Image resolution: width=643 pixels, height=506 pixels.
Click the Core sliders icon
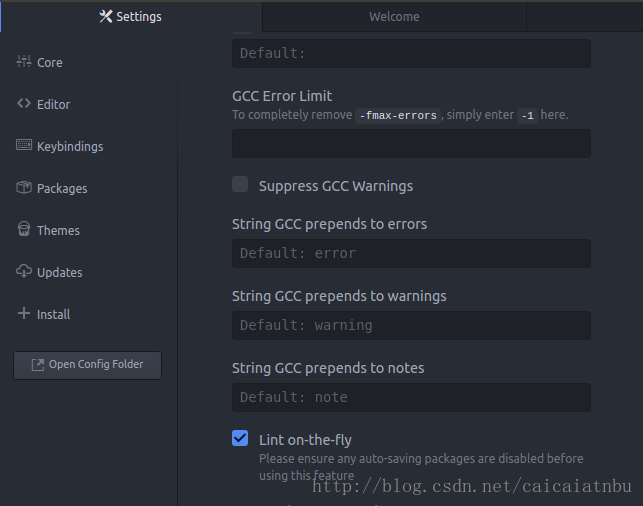pos(24,62)
